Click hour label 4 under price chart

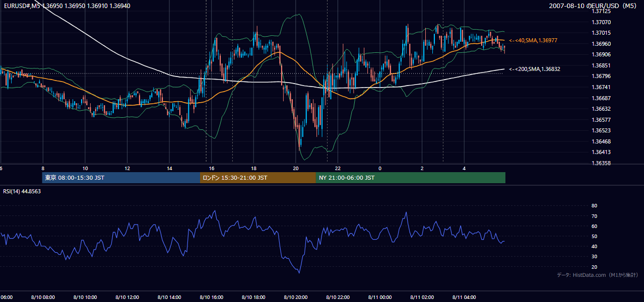click(464, 168)
